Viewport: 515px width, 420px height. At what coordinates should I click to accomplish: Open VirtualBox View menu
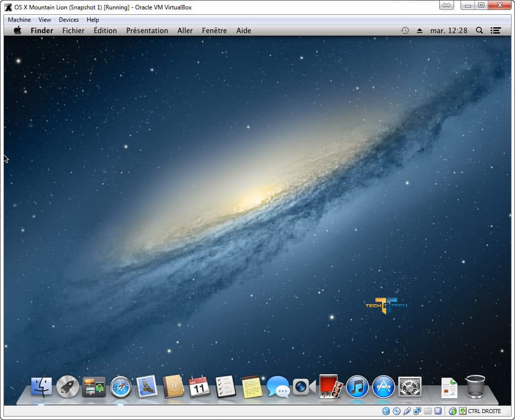coord(45,20)
